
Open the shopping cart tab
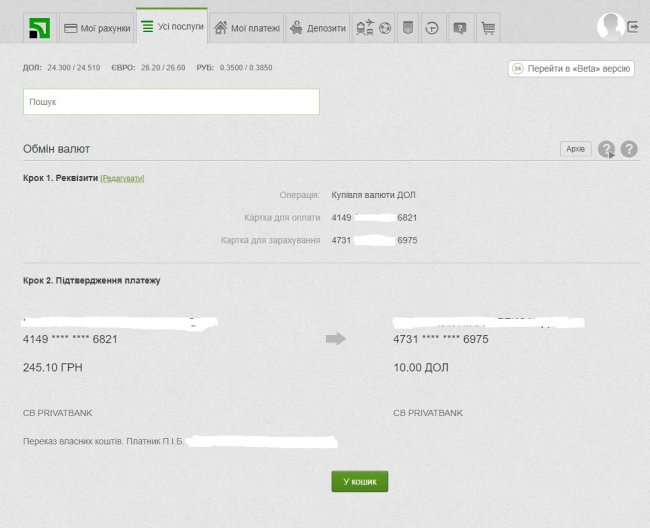click(x=487, y=28)
